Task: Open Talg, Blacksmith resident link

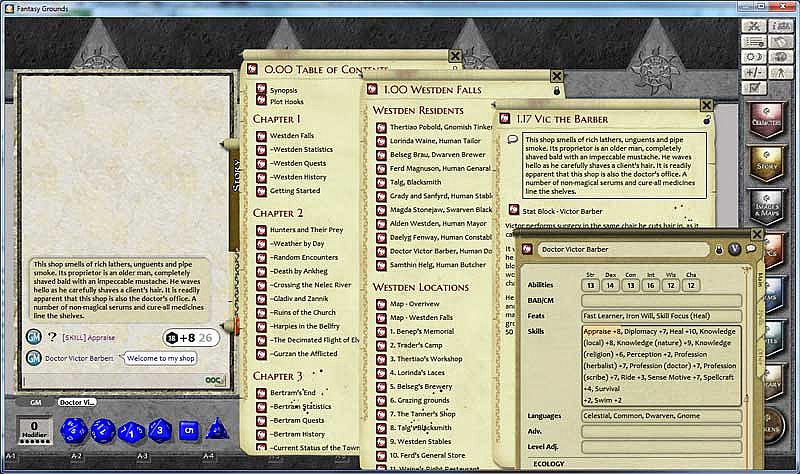Action: pyautogui.click(x=415, y=182)
